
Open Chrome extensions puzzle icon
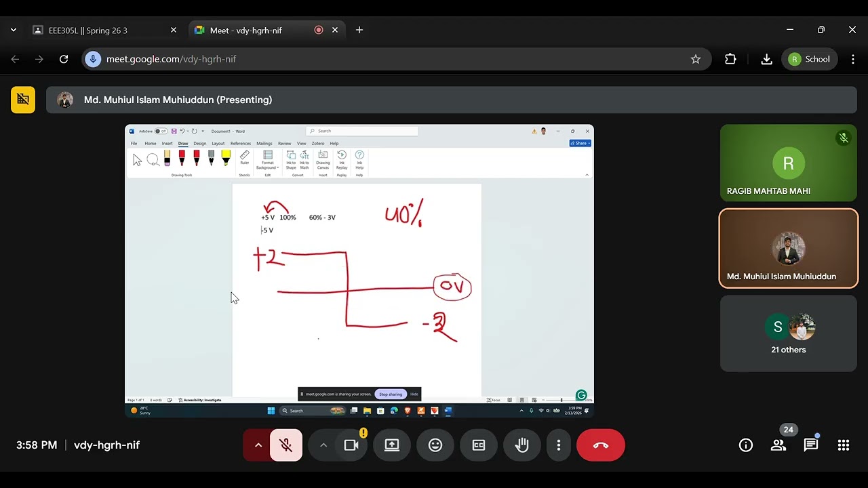[730, 59]
